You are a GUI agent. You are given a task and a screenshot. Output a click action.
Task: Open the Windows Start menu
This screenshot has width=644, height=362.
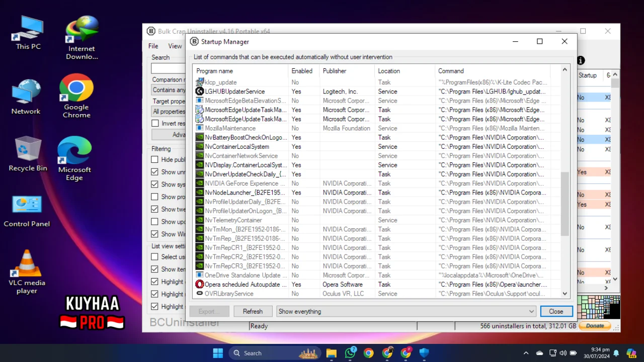coord(218,353)
